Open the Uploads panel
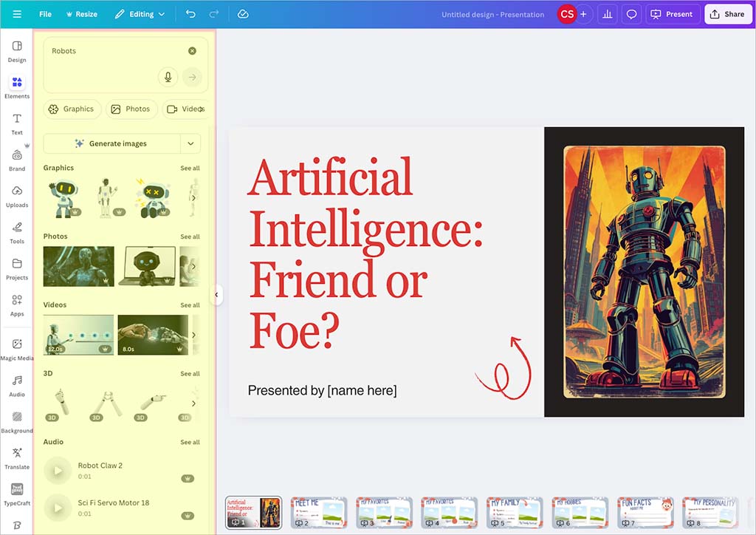Viewport: 756px width, 535px height. click(x=16, y=195)
